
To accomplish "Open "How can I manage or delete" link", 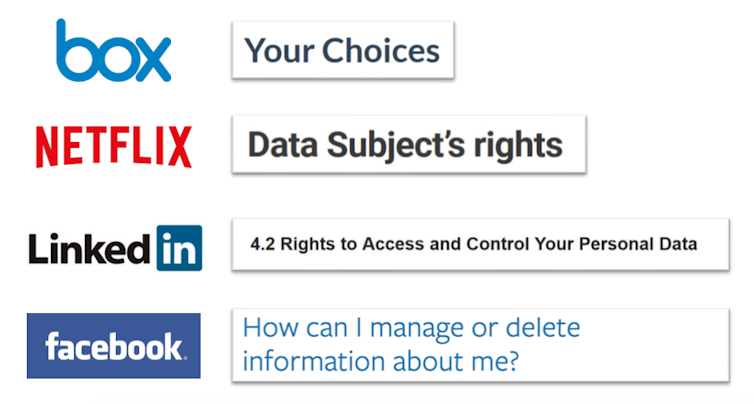I will (x=412, y=328).
